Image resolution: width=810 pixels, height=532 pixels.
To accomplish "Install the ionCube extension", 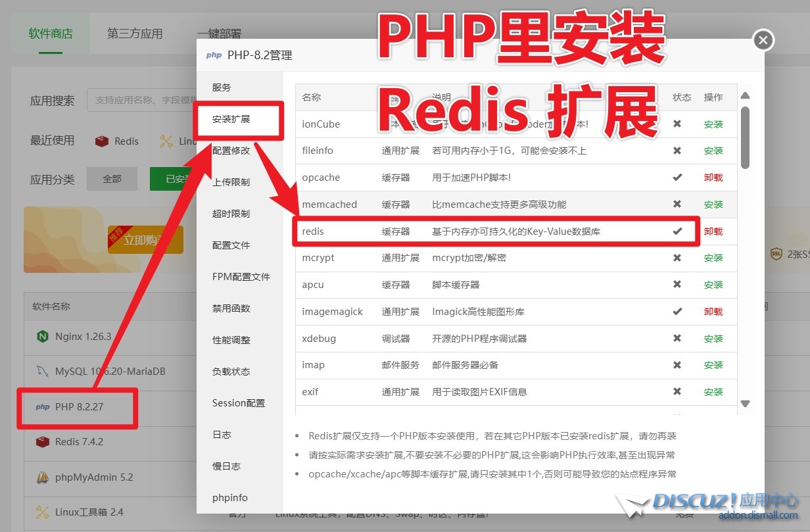I will (713, 124).
